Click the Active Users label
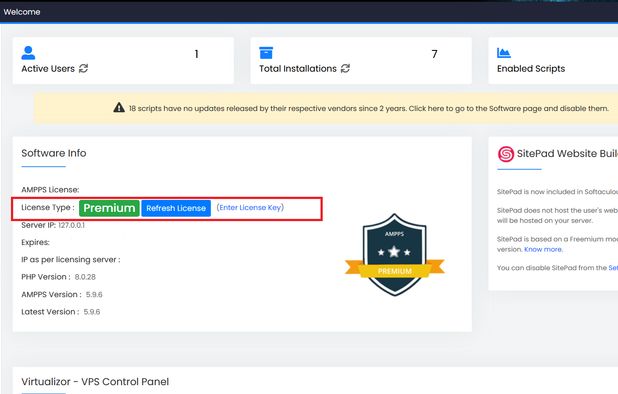 click(48, 69)
